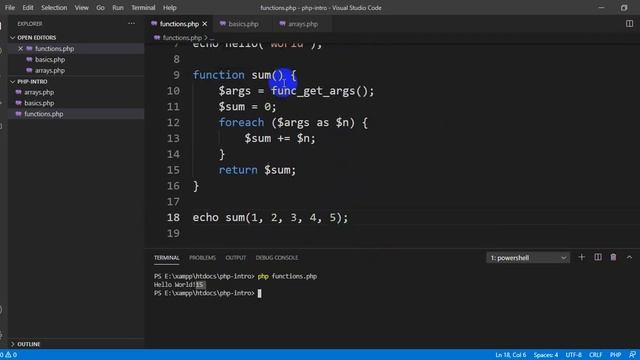Click the php functions.php command in terminal

(x=287, y=276)
